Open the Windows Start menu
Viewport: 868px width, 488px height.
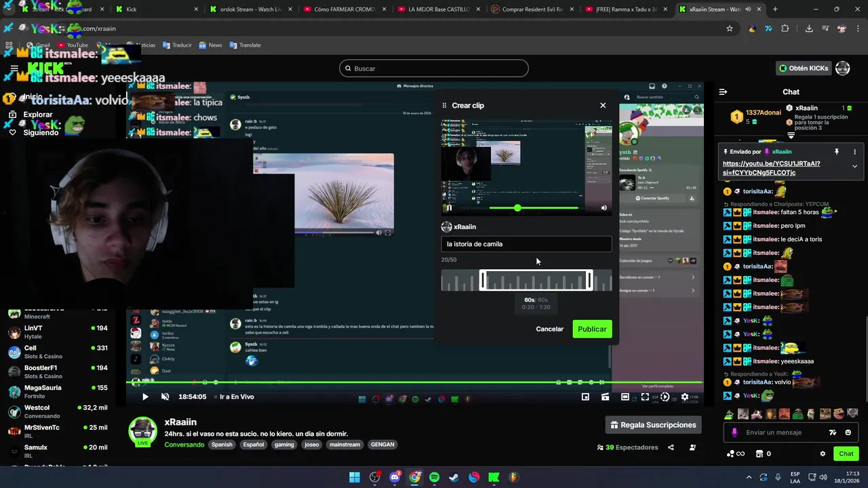pos(355,477)
